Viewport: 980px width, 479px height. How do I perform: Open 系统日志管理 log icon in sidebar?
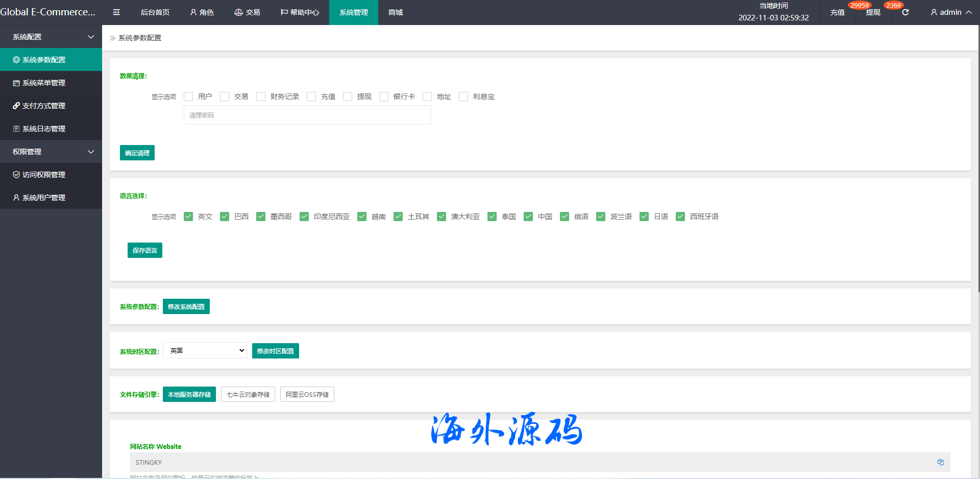(16, 129)
